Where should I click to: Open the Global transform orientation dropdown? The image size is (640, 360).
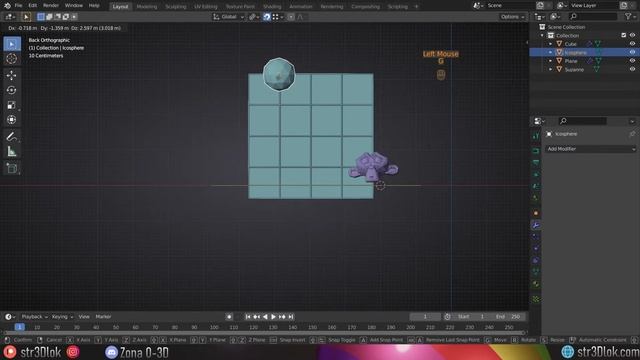click(x=229, y=17)
